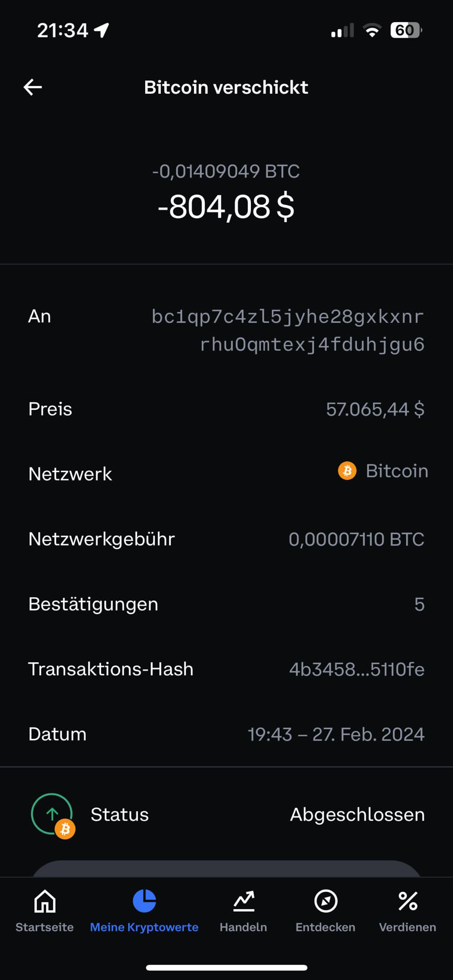Tap the Netzwerkgebühr value 0,00007110 BTC
This screenshot has width=453, height=980.
356,539
